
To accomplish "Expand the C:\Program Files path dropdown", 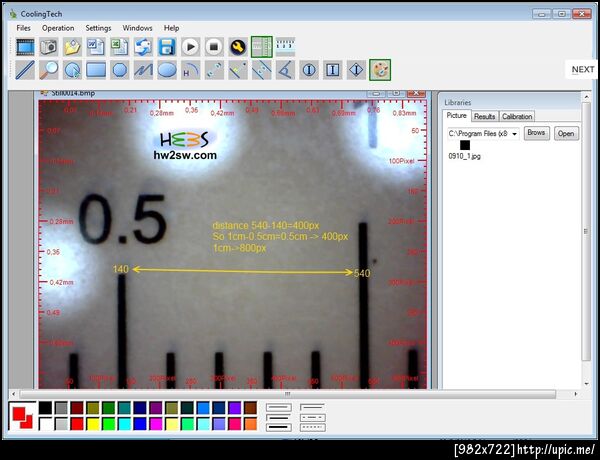I will (x=515, y=134).
